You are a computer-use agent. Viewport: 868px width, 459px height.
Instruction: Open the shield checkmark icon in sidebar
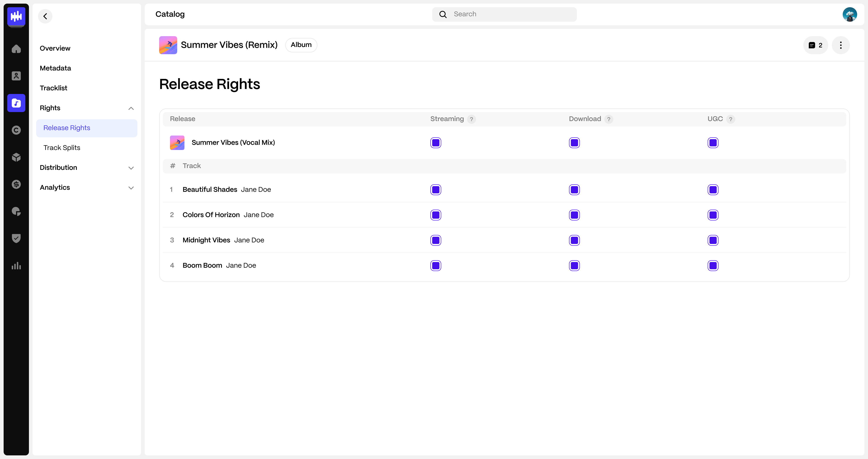(16, 238)
